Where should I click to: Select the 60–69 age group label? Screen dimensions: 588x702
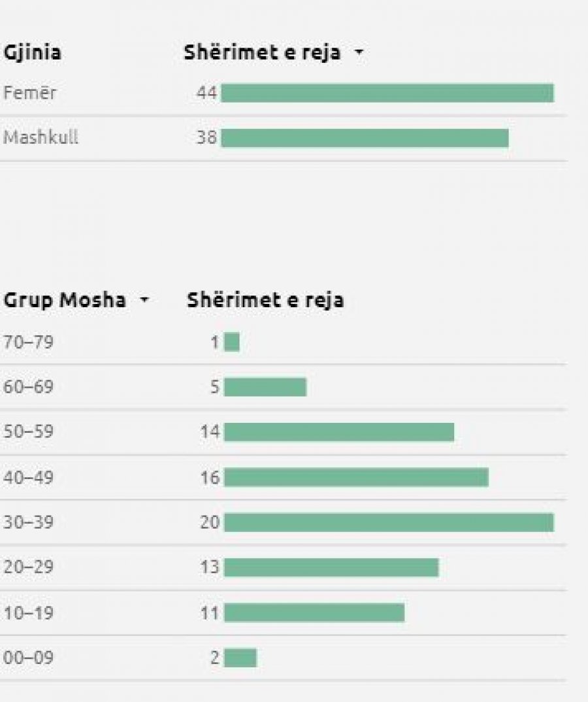click(28, 386)
